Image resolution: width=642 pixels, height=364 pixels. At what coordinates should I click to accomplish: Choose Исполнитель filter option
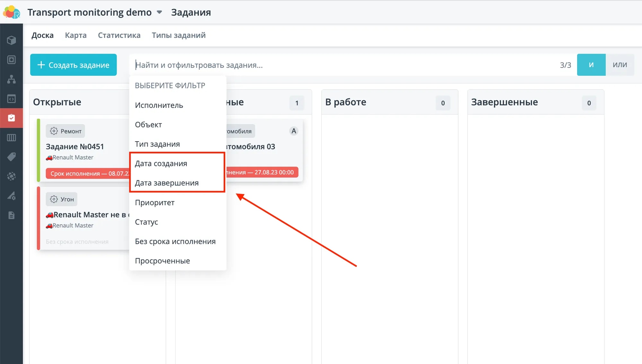tap(159, 105)
